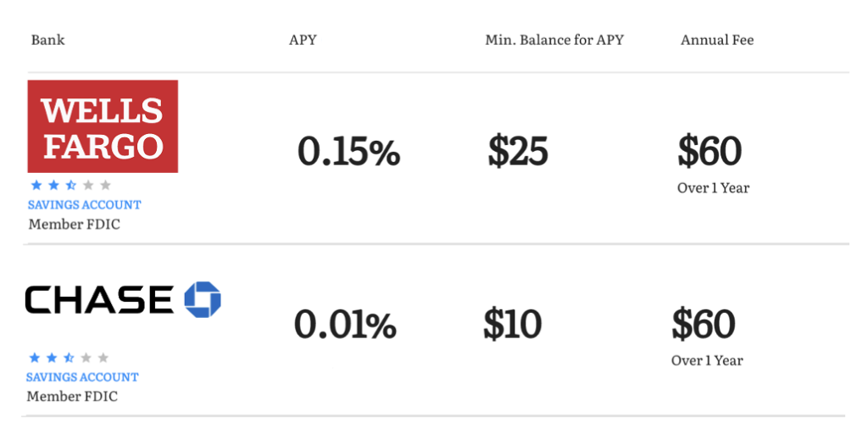The width and height of the screenshot is (868, 445).
Task: Click half star in Chase rating
Action: [x=69, y=358]
